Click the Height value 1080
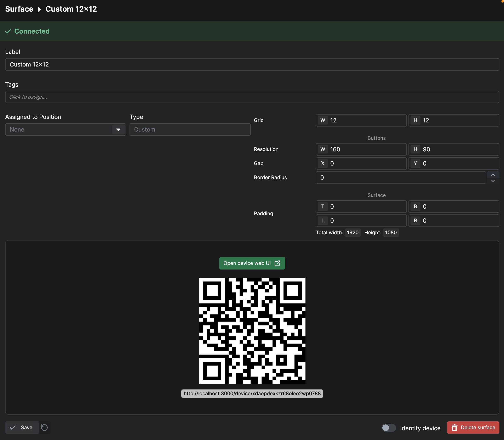Image resolution: width=504 pixels, height=440 pixels. (391, 232)
